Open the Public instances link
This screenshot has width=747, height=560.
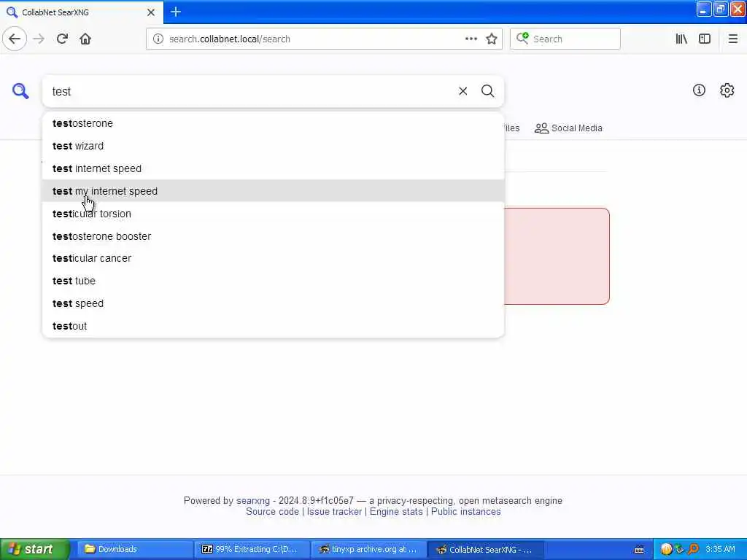tap(466, 511)
